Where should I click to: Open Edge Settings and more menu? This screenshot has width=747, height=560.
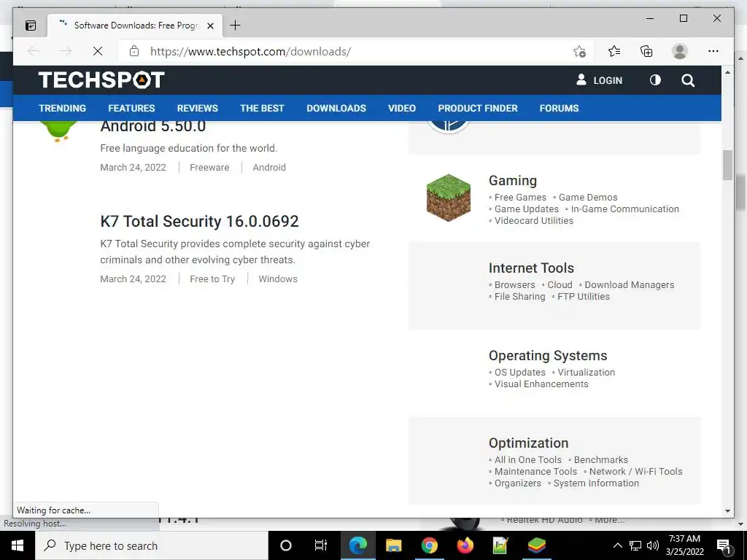tap(713, 51)
